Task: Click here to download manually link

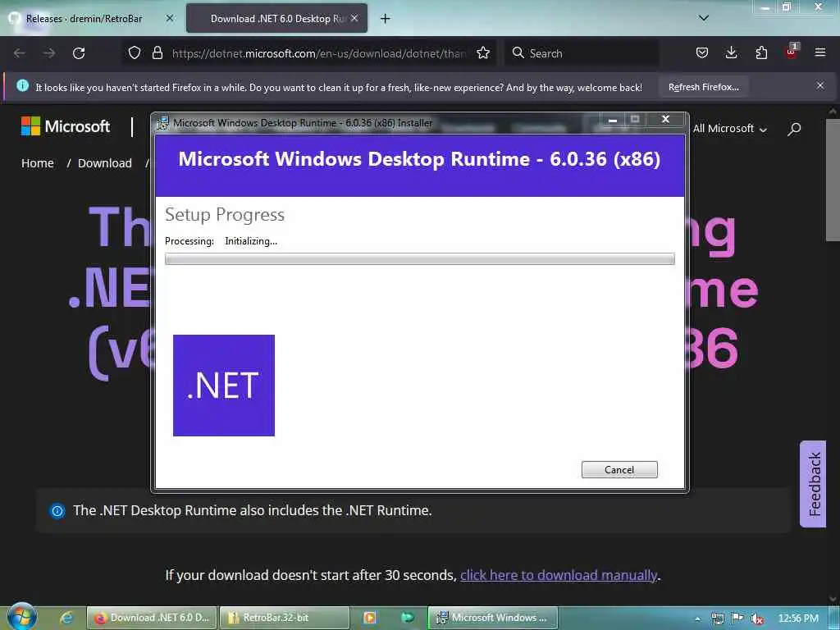Action: (x=558, y=575)
